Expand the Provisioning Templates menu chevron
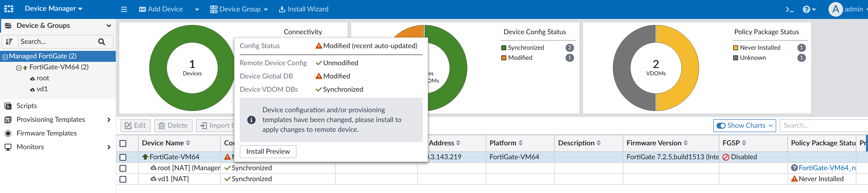This screenshot has height=193, width=868. coord(108,120)
